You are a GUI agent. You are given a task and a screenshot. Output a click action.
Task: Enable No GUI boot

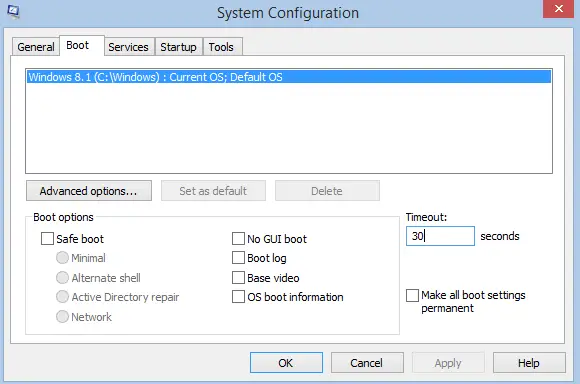point(238,239)
